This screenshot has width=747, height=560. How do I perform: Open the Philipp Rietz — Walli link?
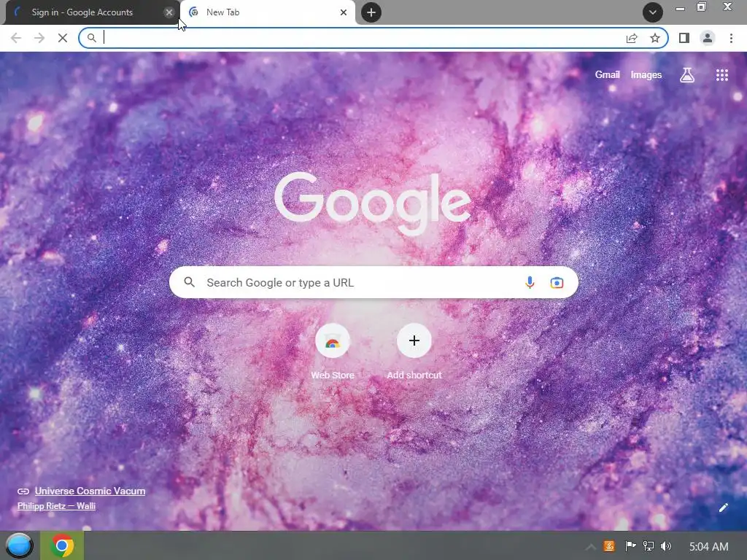(56, 506)
